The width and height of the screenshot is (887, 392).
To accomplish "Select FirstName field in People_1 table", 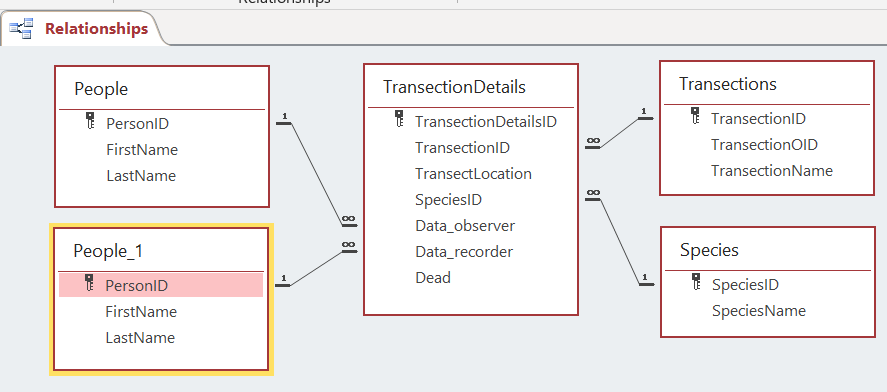I will [x=141, y=312].
